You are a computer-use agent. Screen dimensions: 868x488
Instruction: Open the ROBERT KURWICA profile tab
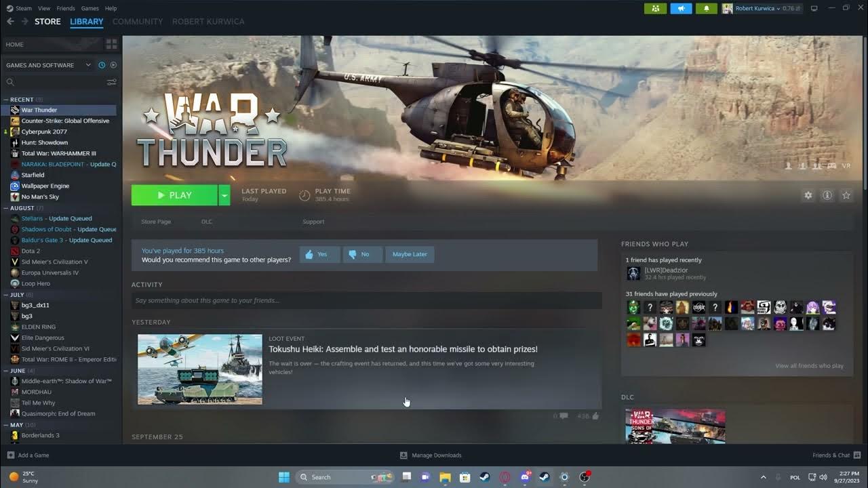tap(208, 22)
